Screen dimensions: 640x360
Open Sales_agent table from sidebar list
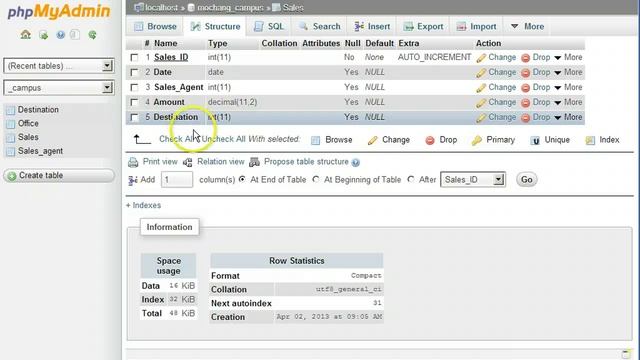coord(40,151)
